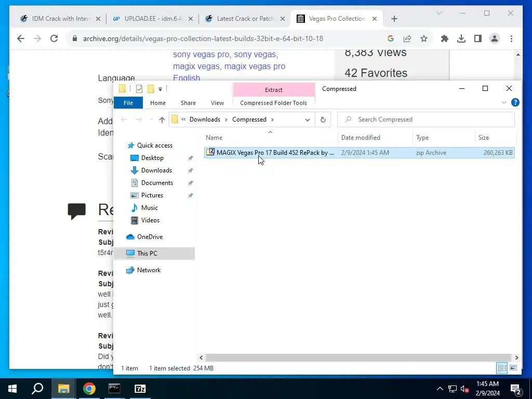Click the Search Compressed field
This screenshot has width=532, height=399.
pos(426,119)
